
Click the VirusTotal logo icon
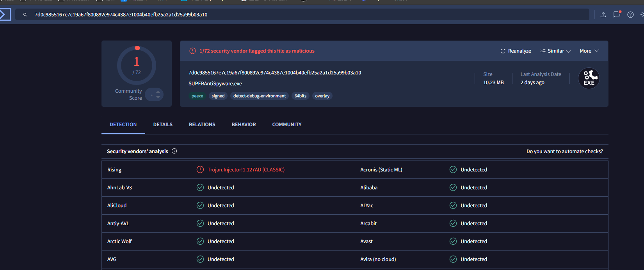click(x=5, y=15)
